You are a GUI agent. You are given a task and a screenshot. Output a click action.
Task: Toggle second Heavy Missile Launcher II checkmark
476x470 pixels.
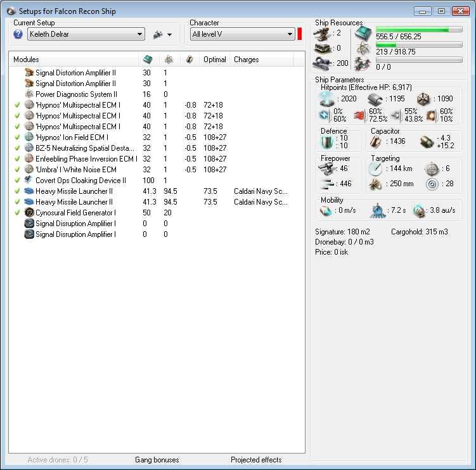17,202
